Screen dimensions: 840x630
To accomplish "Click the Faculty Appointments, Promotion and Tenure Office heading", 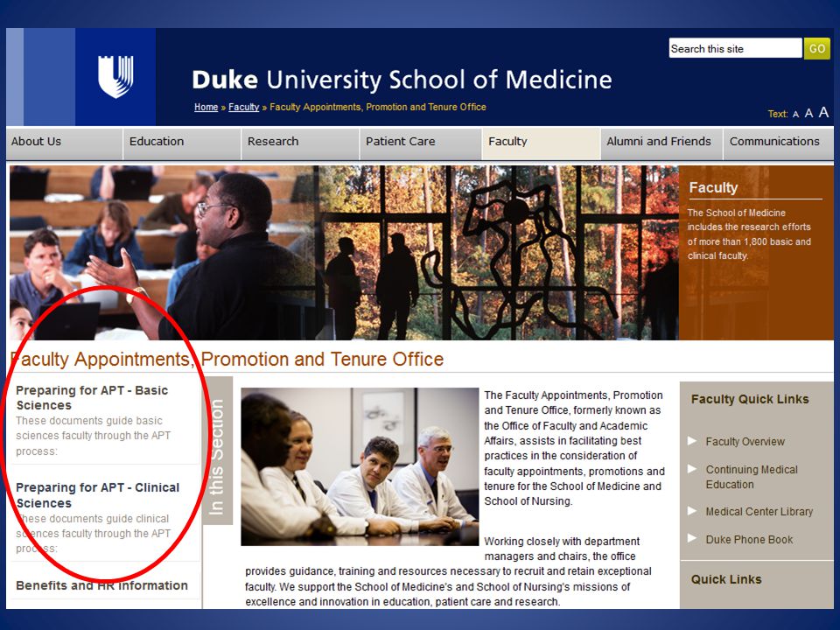I will click(227, 359).
